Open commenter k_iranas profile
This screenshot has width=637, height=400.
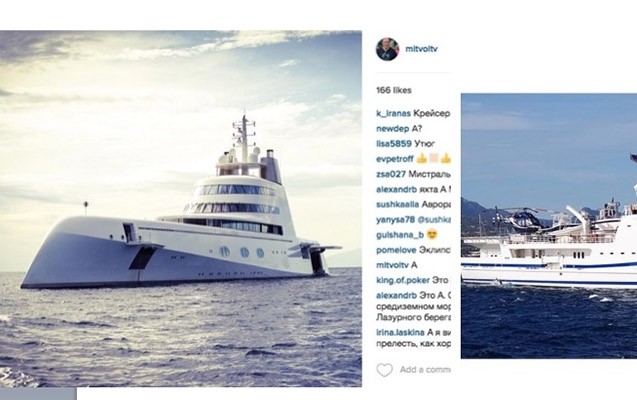392,113
